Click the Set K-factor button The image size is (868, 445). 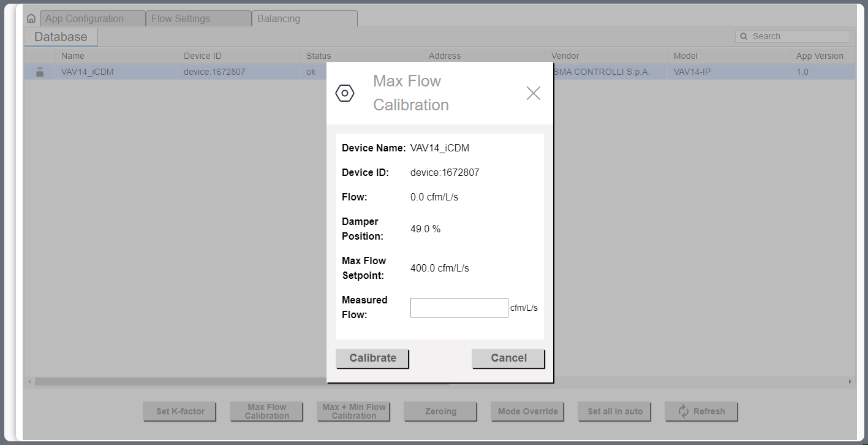point(180,411)
